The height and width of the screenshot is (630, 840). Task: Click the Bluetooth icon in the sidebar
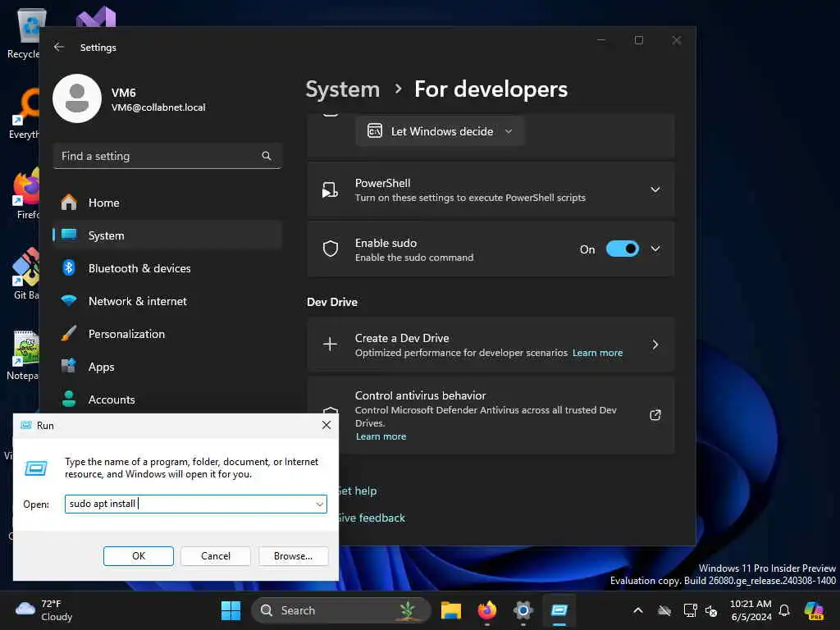click(x=69, y=267)
